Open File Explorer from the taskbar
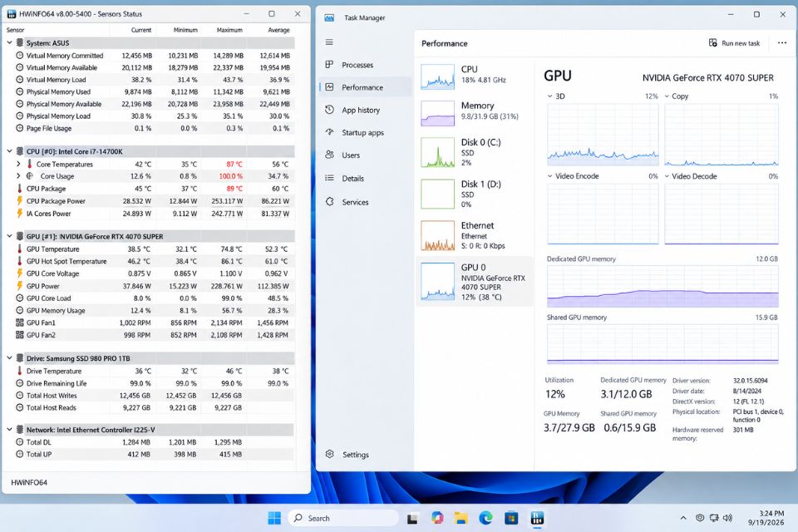This screenshot has height=532, width=798. point(461,518)
